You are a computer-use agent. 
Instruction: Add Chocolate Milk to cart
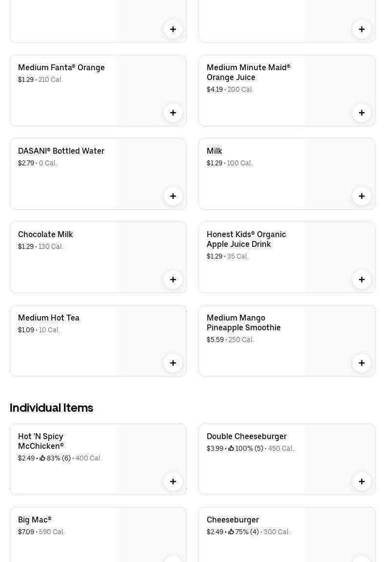point(173,280)
